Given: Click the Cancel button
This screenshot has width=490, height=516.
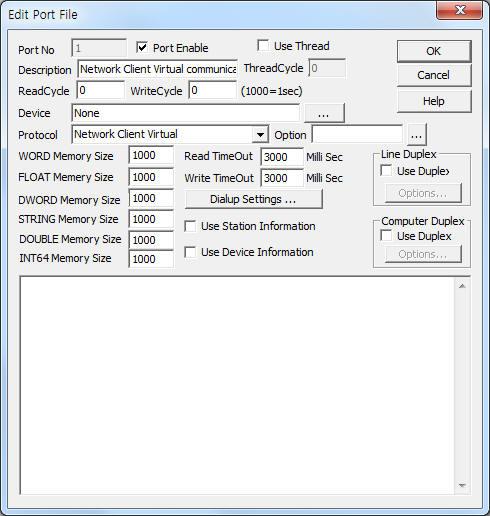Looking at the screenshot, I should point(434,75).
